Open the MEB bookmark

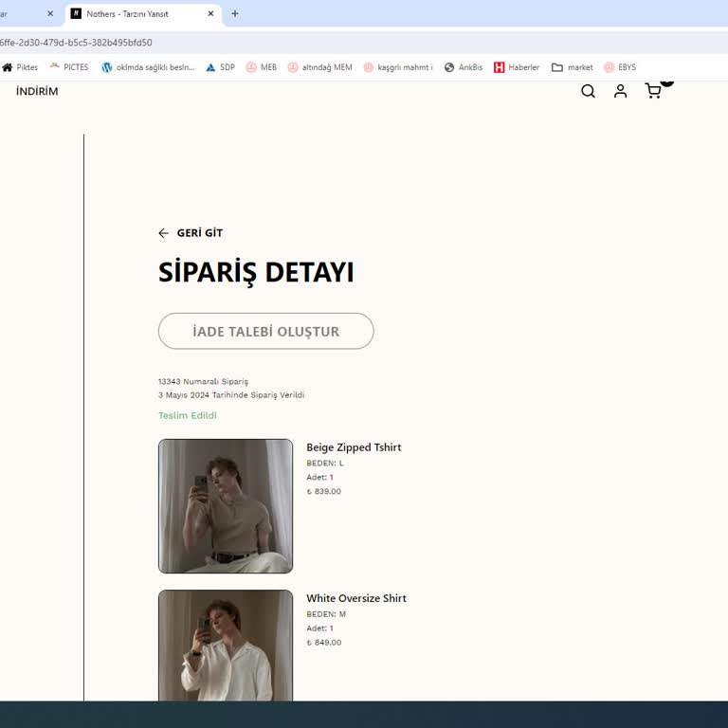pos(262,67)
